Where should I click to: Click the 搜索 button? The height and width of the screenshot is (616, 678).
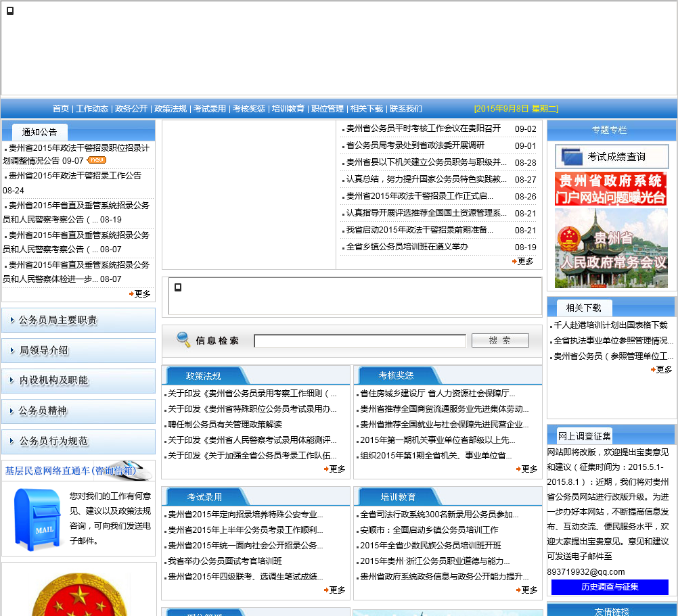(x=500, y=340)
